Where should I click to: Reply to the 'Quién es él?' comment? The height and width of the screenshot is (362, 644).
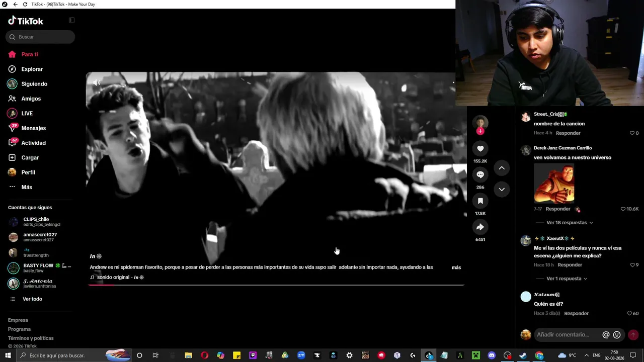point(577,314)
